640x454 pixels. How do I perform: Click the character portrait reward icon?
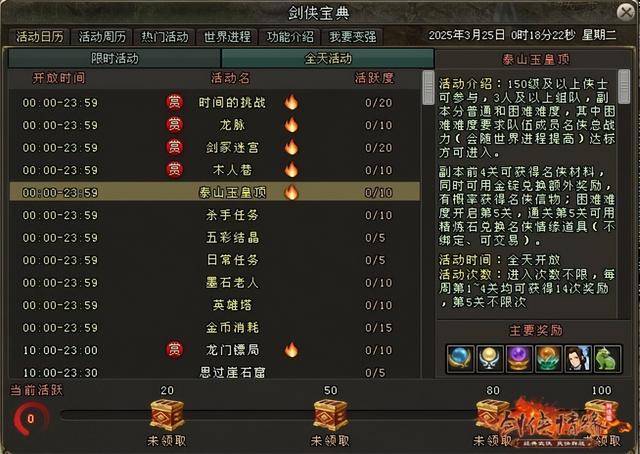(578, 359)
